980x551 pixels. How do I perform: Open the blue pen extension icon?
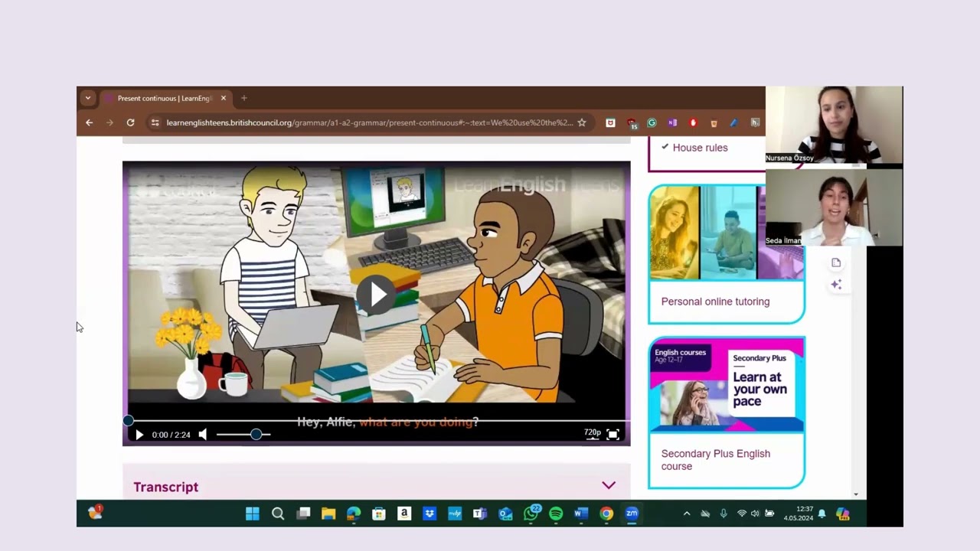[734, 122]
